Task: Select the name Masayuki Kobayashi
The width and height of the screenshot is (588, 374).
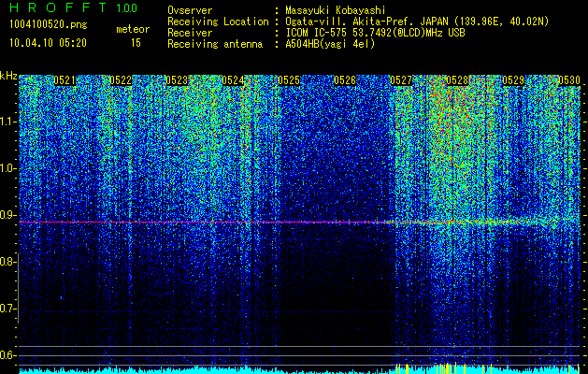Action: pos(336,10)
